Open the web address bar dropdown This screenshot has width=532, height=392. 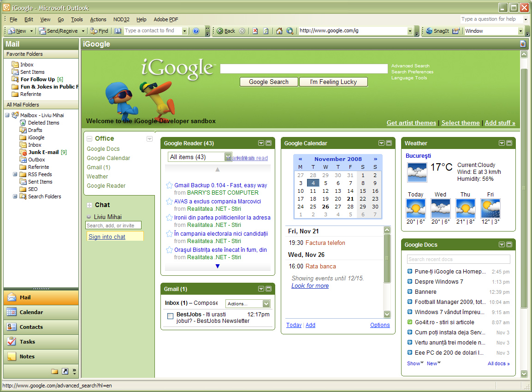point(410,31)
